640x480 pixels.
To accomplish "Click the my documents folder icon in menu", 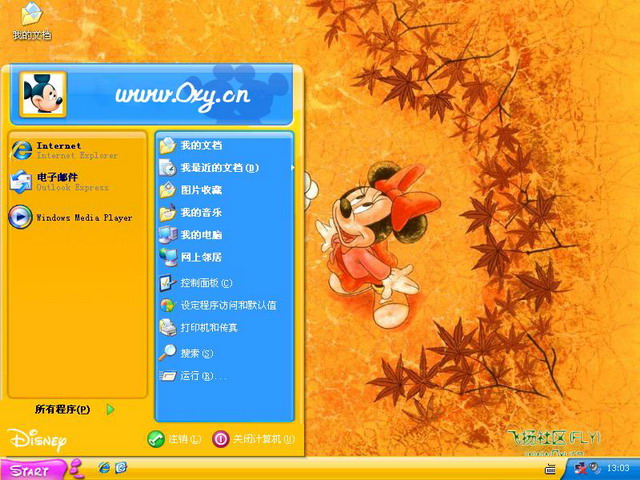I will coord(167,146).
